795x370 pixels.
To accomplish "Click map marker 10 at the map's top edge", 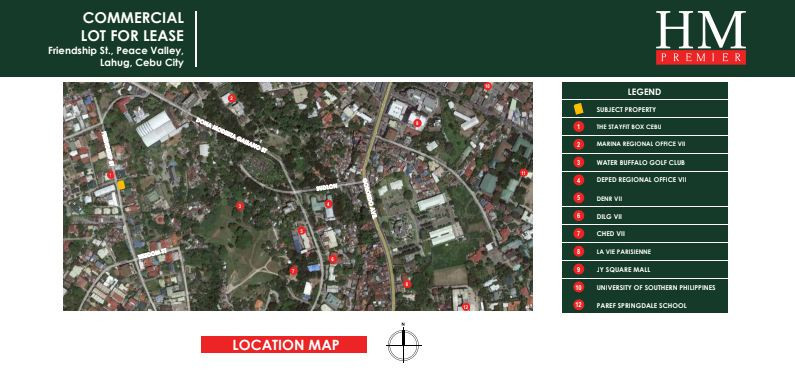I will click(487, 86).
